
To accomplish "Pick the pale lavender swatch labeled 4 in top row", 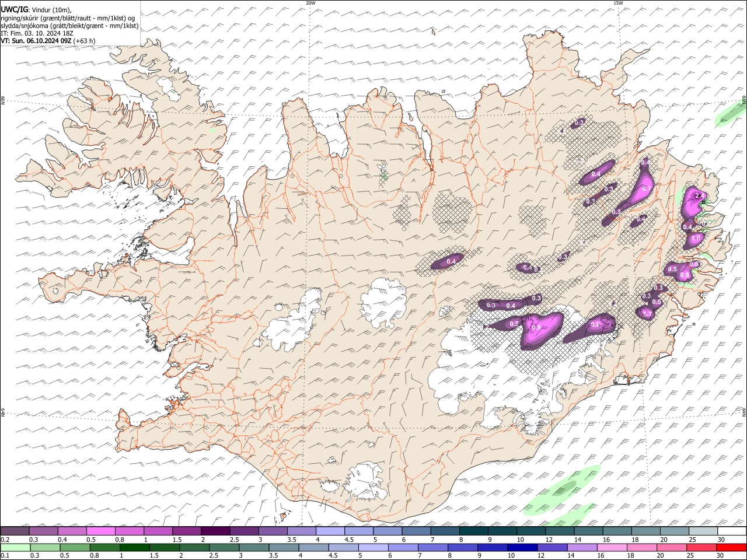I will point(330,531).
